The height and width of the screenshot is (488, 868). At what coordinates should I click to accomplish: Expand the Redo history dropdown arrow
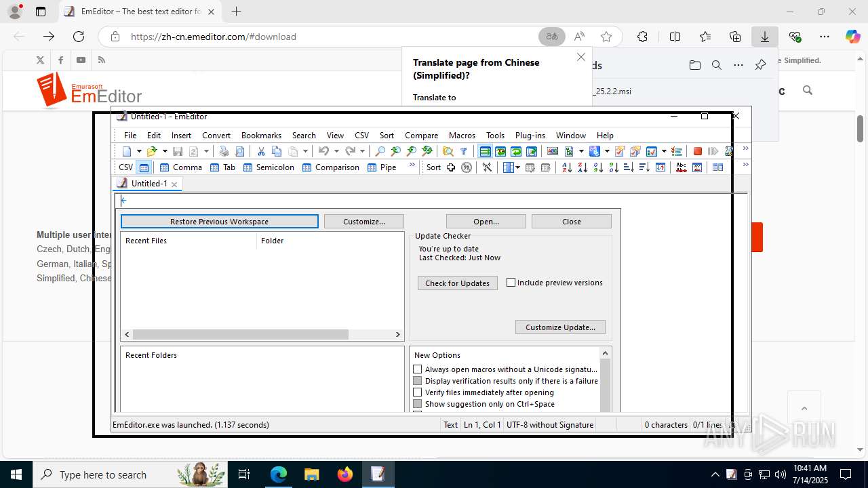point(362,151)
